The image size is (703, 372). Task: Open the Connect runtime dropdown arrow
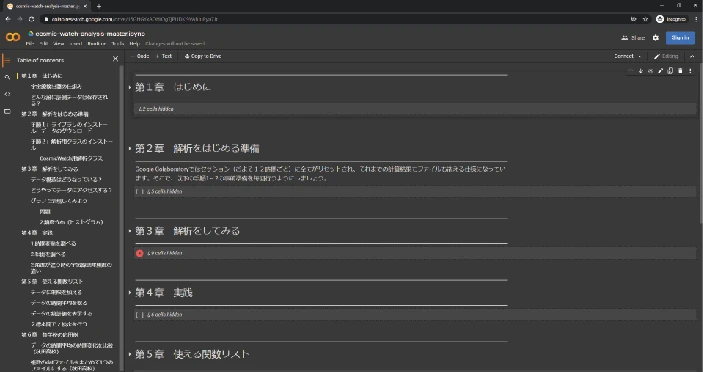[639, 56]
